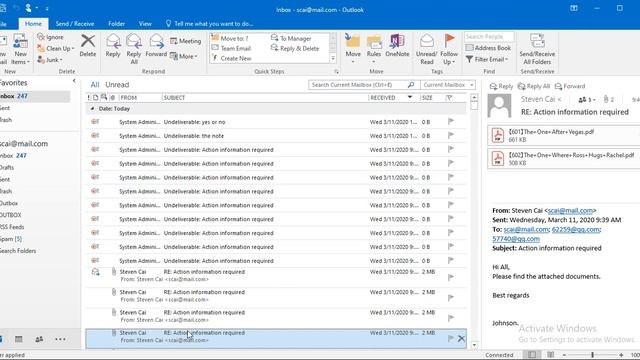Open the Folder tab
The image size is (640, 360).
coord(116,24)
